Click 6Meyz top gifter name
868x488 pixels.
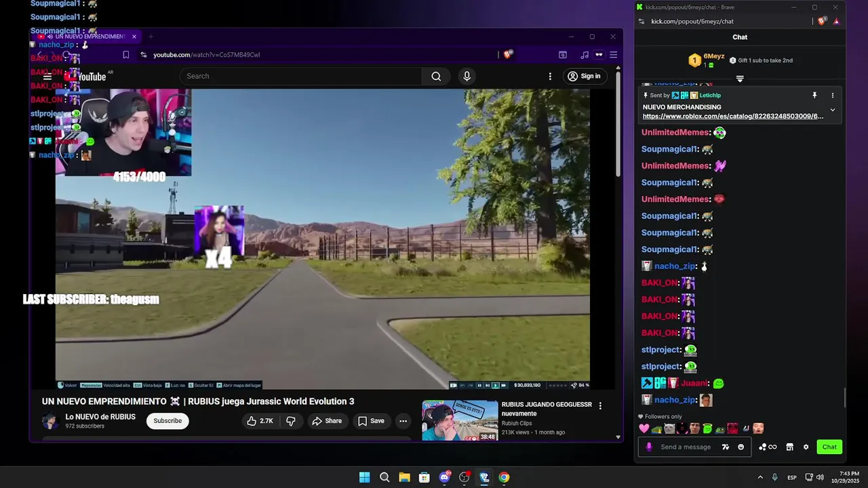point(713,56)
